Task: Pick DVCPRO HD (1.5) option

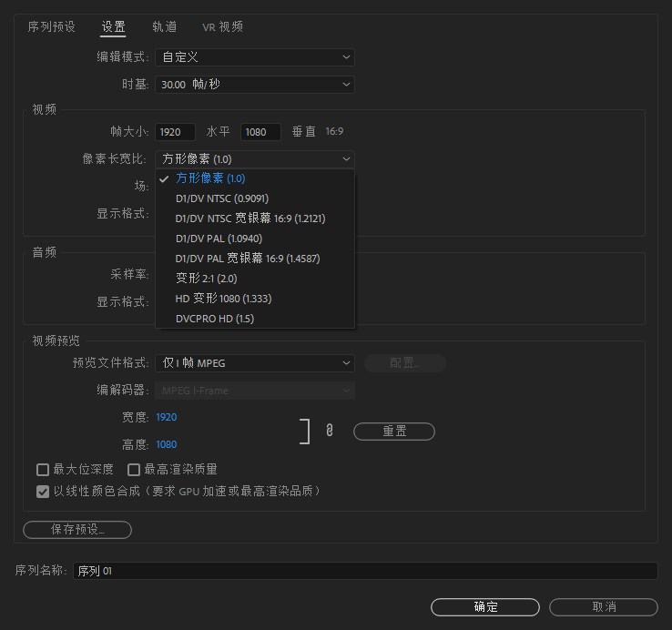Action: 255,319
